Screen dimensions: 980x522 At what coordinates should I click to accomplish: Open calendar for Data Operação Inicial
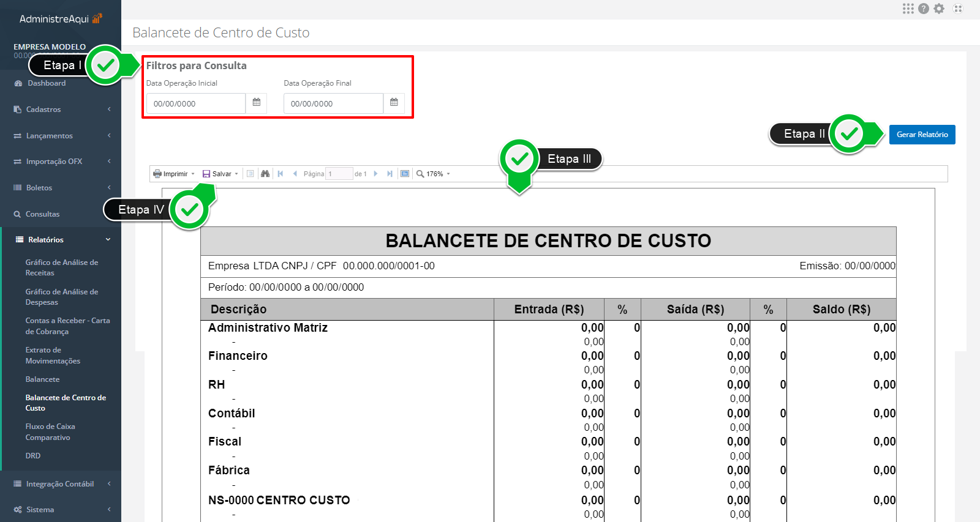257,103
